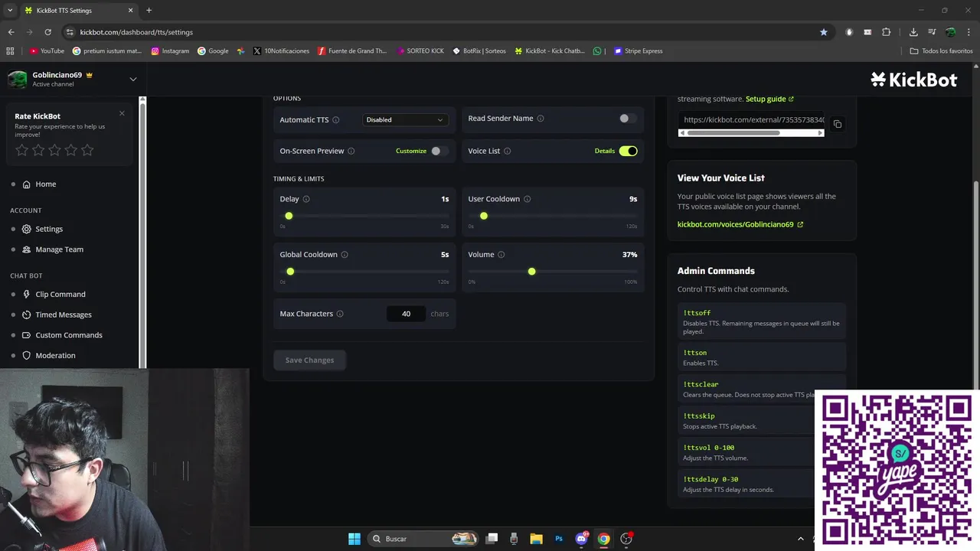Rate KickBot with the first star
Viewport: 980px width, 551px height.
22,150
